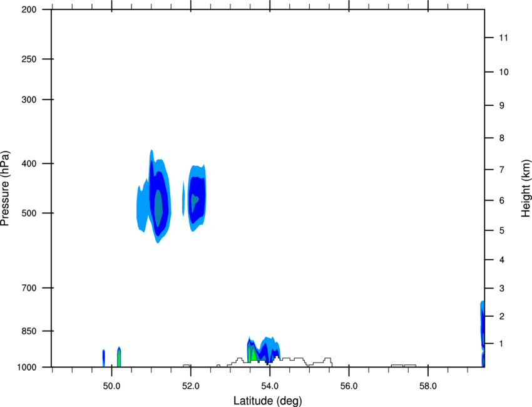The width and height of the screenshot is (532, 407).
Task: Click latitude tick label 54.0
Action: [x=270, y=386]
